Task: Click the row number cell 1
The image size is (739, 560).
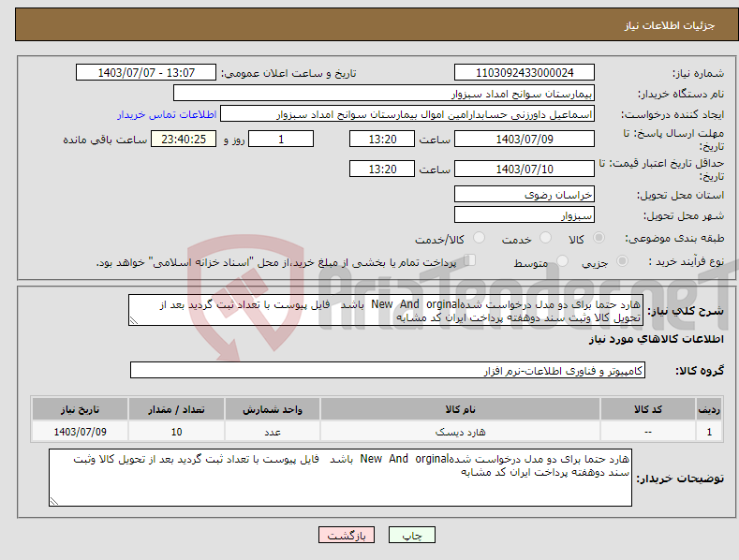Action: [709, 432]
